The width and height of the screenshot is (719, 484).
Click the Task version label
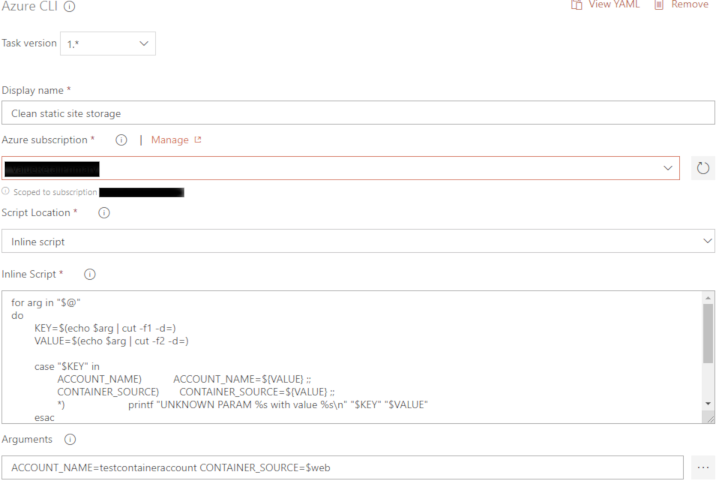29,43
